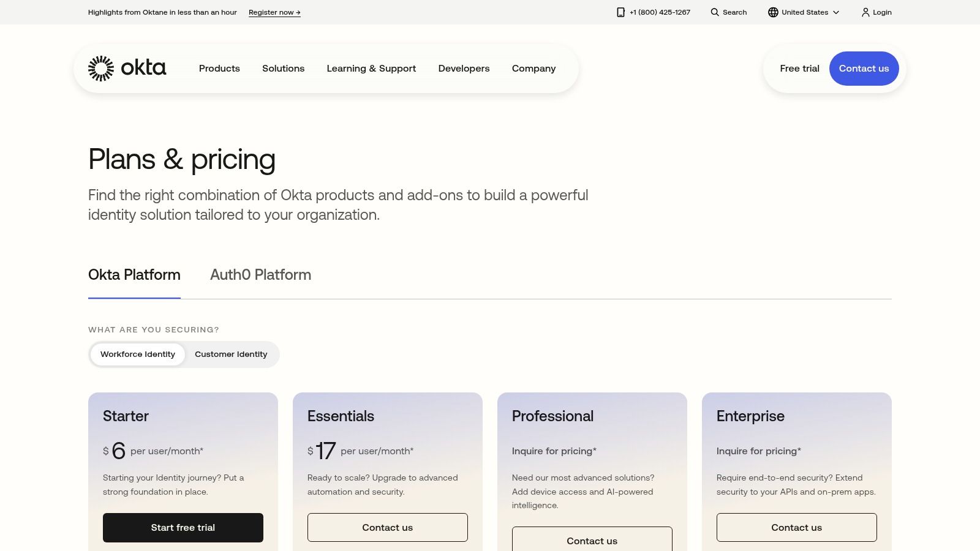Click the globe icon for region selection
The image size is (980, 551).
[x=772, y=12]
